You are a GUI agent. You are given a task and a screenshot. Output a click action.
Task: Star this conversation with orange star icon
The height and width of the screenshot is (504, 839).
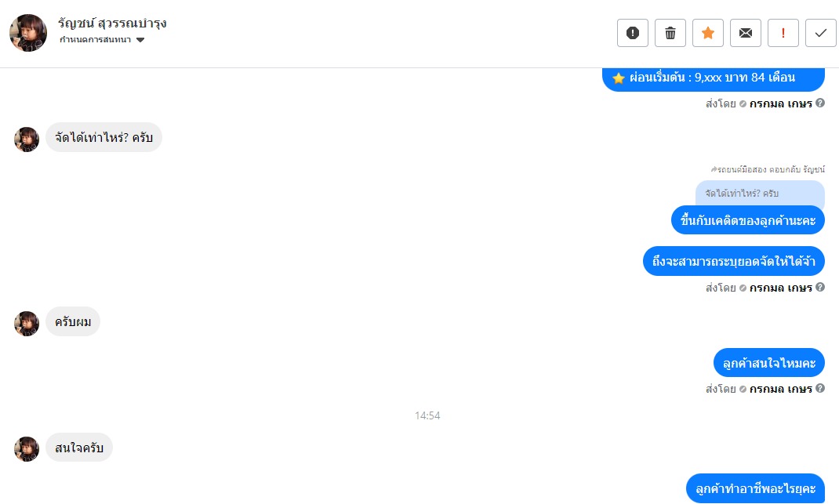point(708,33)
